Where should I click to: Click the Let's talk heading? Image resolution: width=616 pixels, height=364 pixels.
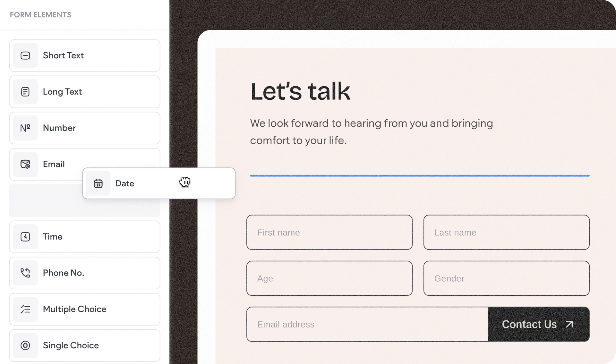[x=300, y=92]
